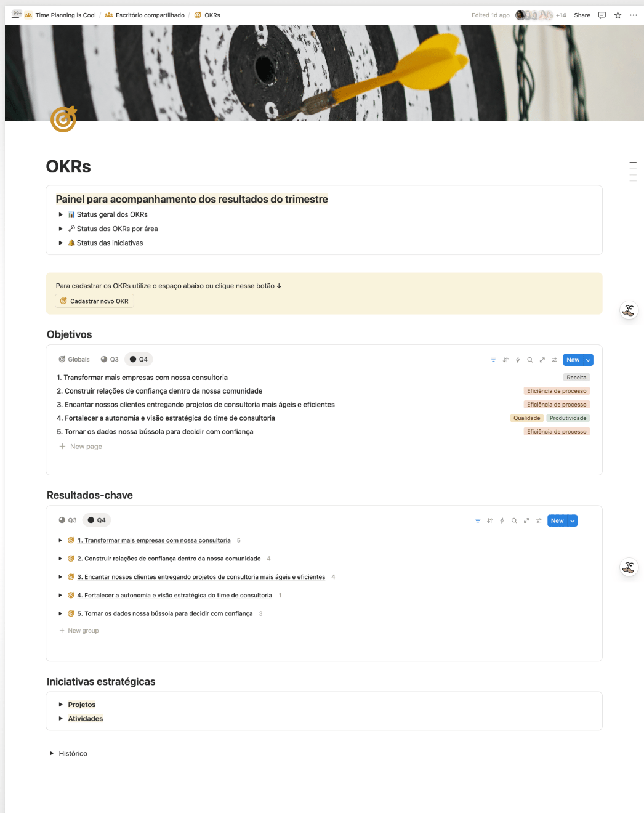Switch to Q3 tab in Resultados-chave
Screen dimensions: 644x813
coord(68,520)
